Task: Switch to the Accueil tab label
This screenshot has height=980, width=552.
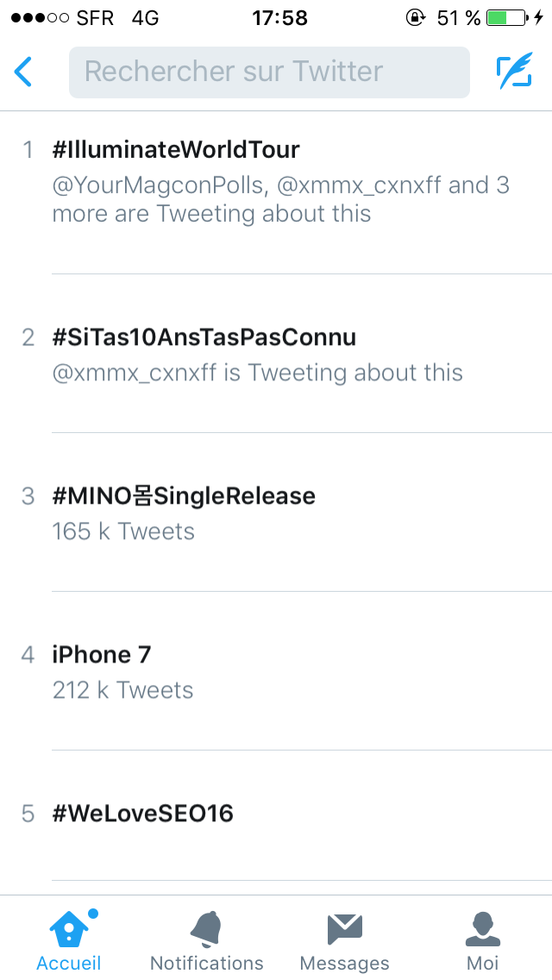Action: pyautogui.click(x=69, y=963)
